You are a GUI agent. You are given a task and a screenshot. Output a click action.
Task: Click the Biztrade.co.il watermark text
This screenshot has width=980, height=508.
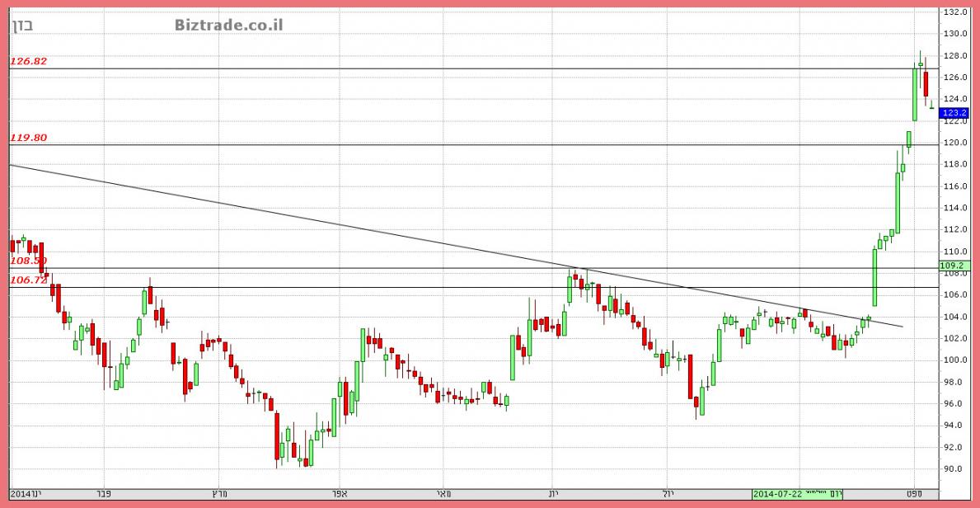coord(228,24)
